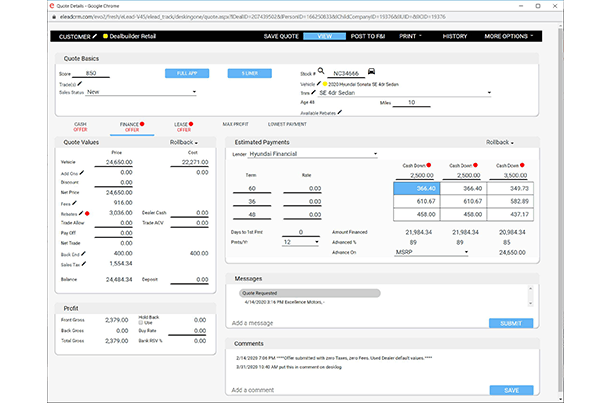Save the comment with SAVE button
Image resolution: width=611 pixels, height=403 pixels.
511,390
